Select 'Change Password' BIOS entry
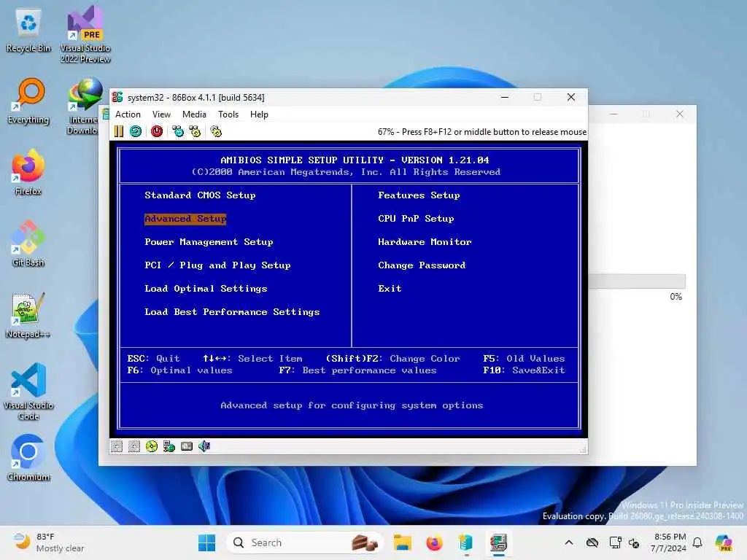Screen dimensions: 747x560 [x=422, y=265]
